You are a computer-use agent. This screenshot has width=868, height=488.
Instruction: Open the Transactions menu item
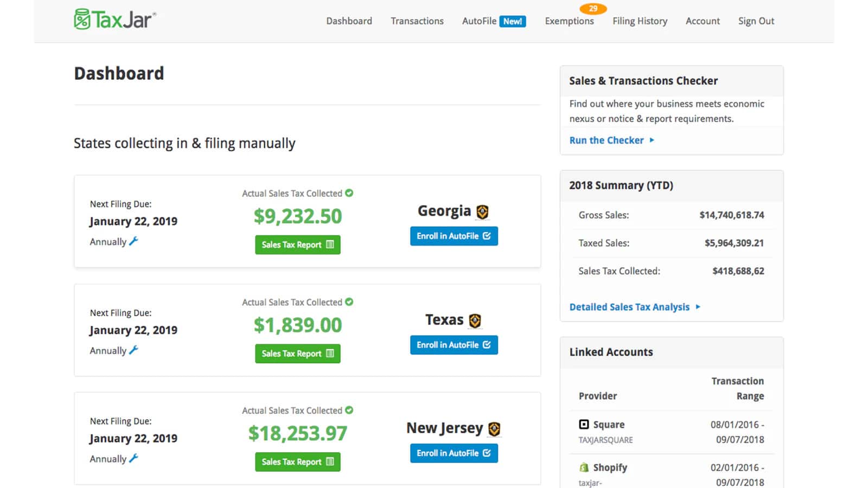tap(417, 21)
